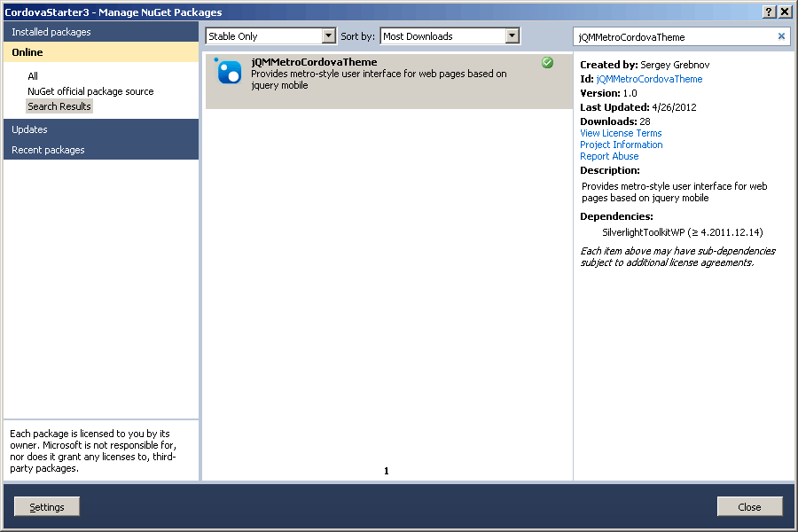798x532 pixels.
Task: Click the Sort by label
Action: [x=358, y=36]
